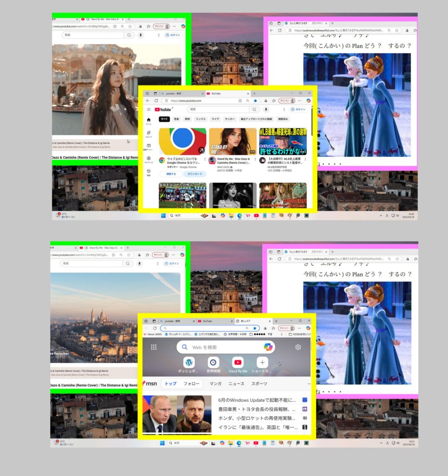The height and width of the screenshot is (476, 448).
Task: Open the Edge … settings menu in the MSN new tab window
Action: (299, 328)
